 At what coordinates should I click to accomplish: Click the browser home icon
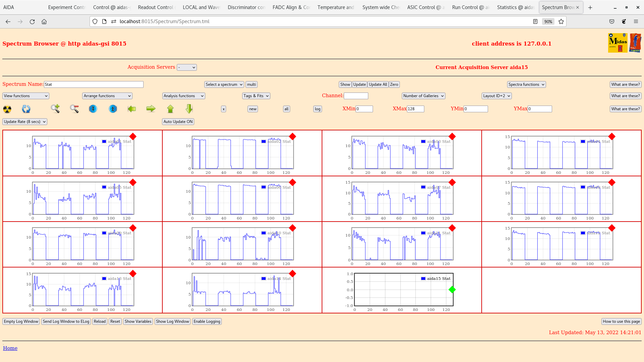[44, 21]
